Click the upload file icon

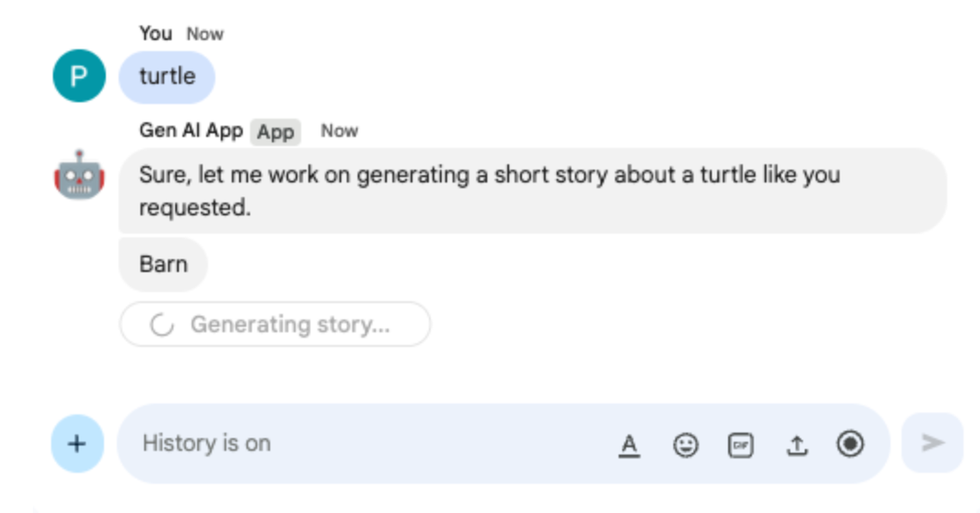(x=797, y=445)
